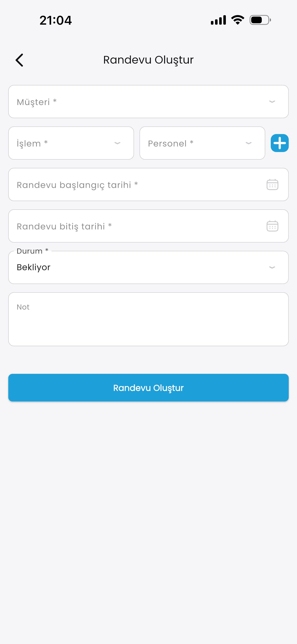297x644 pixels.
Task: Open calendar icon for başlangıç tarihi
Action: pos(272,185)
